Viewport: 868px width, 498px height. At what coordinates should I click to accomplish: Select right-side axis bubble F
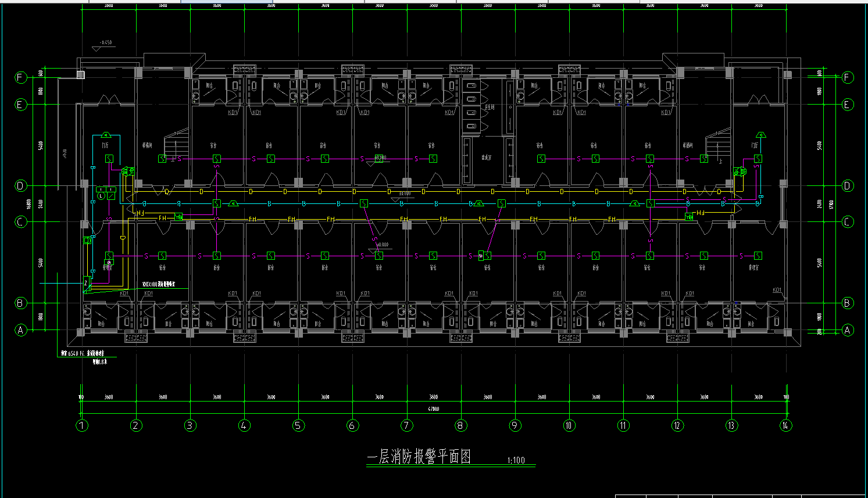(848, 77)
